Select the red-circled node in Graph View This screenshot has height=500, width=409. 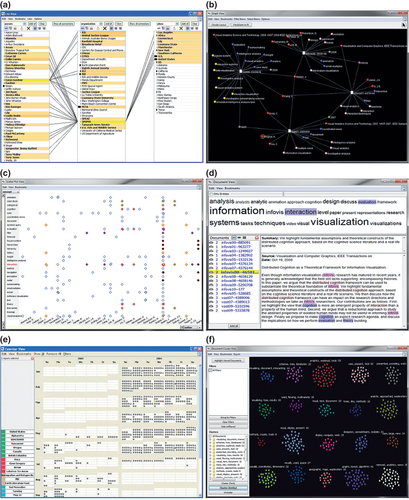pos(263,136)
